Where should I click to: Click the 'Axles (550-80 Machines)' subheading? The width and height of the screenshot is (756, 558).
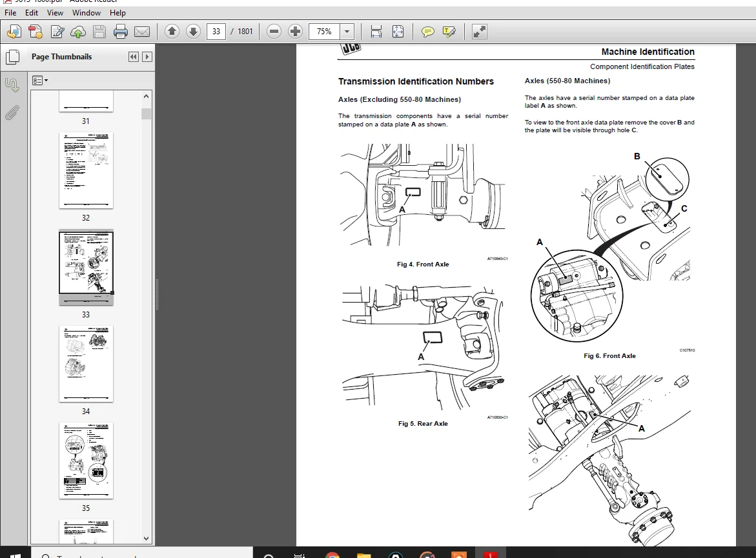pyautogui.click(x=567, y=81)
